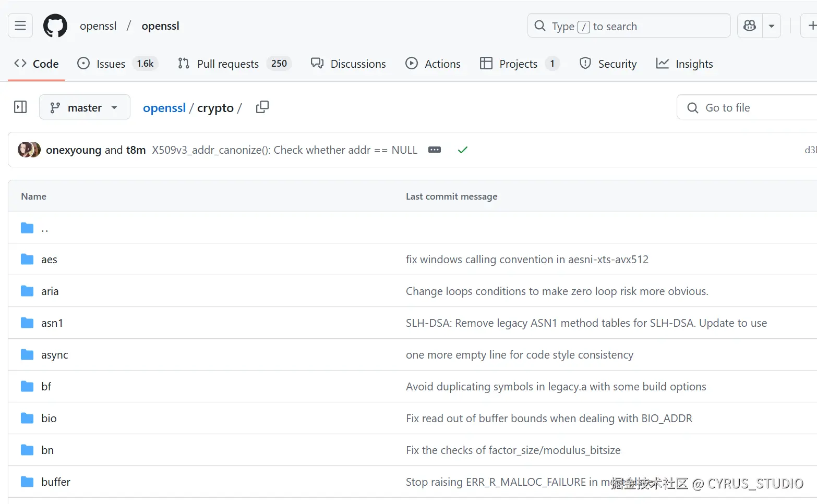Viewport: 817px width, 504px height.
Task: Click the async folder icon
Action: (x=27, y=354)
